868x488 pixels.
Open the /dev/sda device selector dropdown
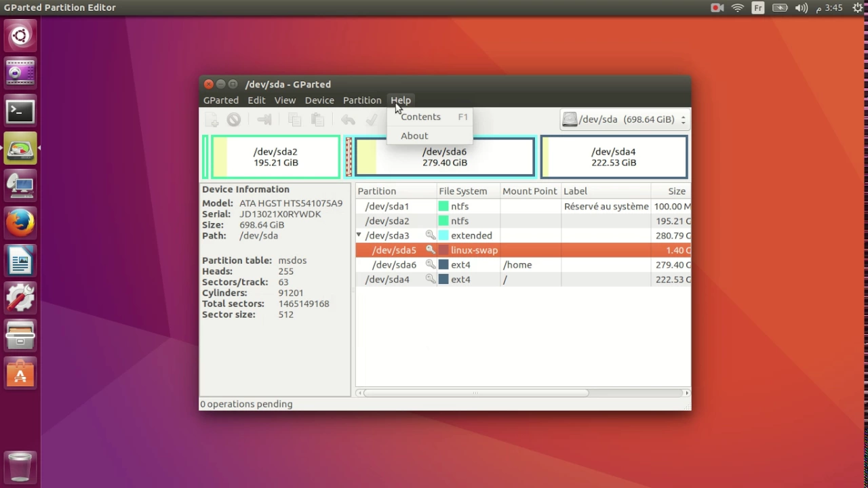coord(625,119)
